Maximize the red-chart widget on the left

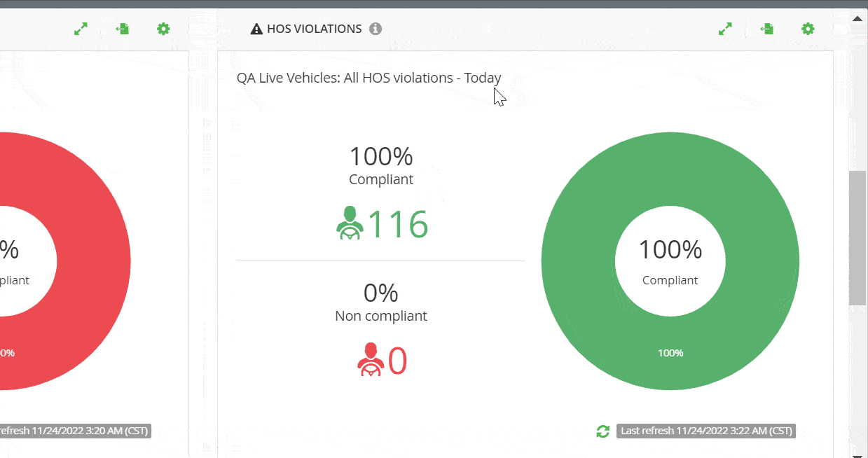coord(81,29)
